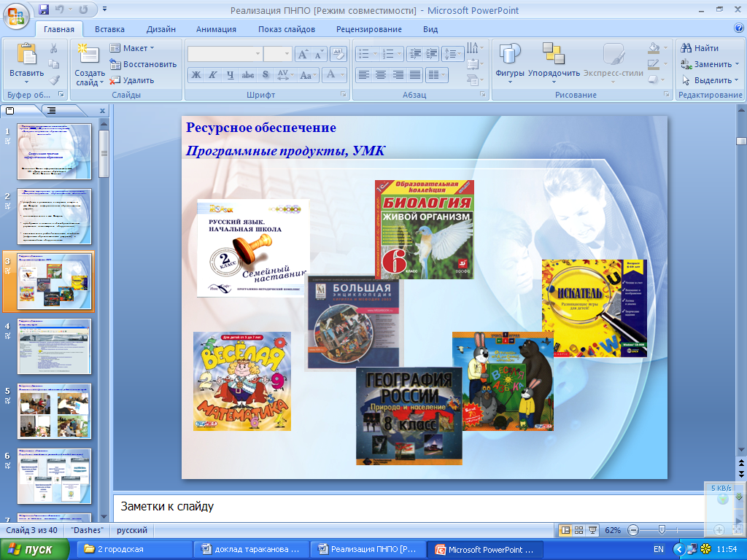This screenshot has height=560, width=747.
Task: Toggle text shadow S
Action: click(266, 75)
